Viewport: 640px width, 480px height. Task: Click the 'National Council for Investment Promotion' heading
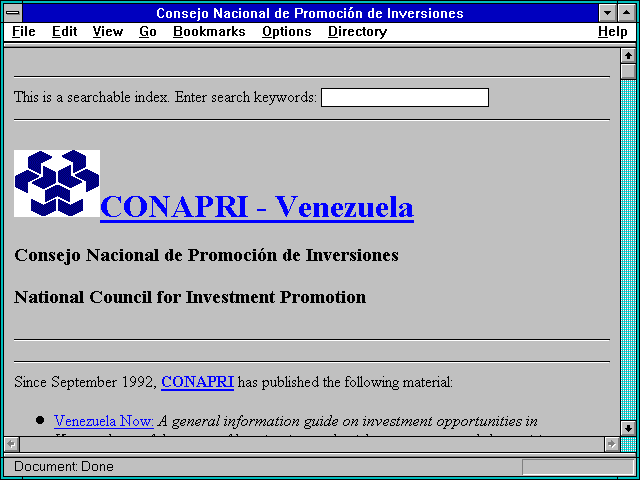click(x=190, y=297)
